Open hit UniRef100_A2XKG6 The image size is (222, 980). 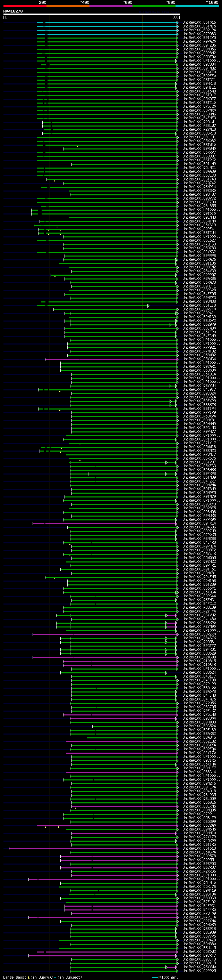click(x=199, y=871)
